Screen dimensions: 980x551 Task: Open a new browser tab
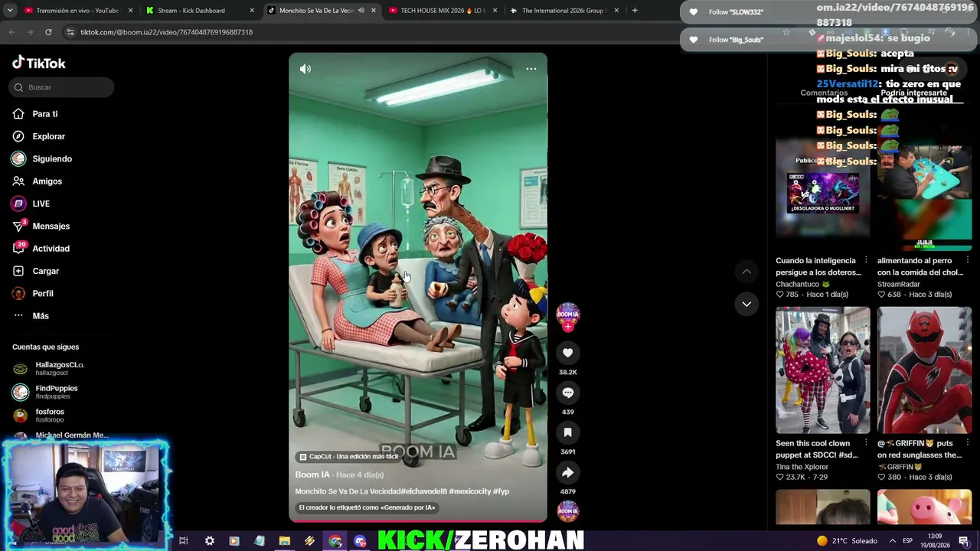click(x=635, y=11)
